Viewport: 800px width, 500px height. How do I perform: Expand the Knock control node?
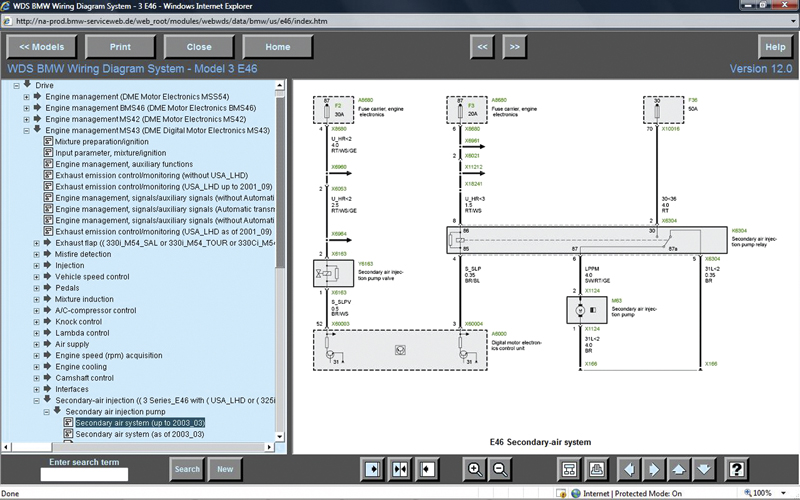coord(37,322)
